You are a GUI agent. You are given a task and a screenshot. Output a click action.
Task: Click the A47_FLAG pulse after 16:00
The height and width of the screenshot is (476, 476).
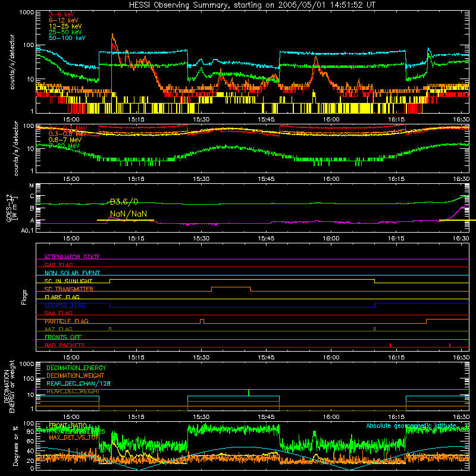[x=375, y=329]
